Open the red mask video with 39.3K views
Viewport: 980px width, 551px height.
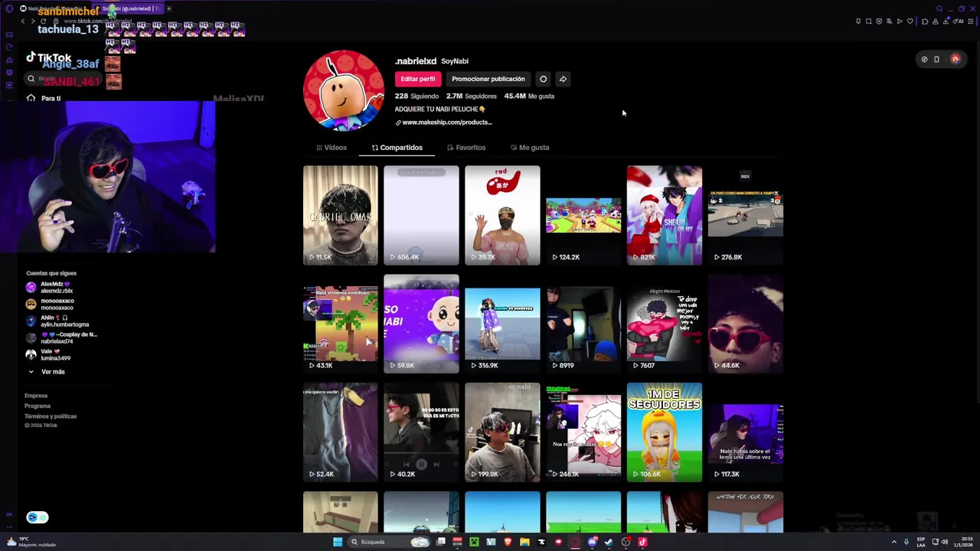pos(502,215)
